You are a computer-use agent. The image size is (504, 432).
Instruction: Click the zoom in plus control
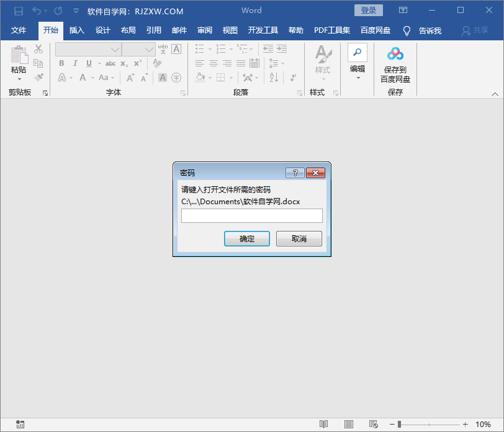pyautogui.click(x=464, y=425)
